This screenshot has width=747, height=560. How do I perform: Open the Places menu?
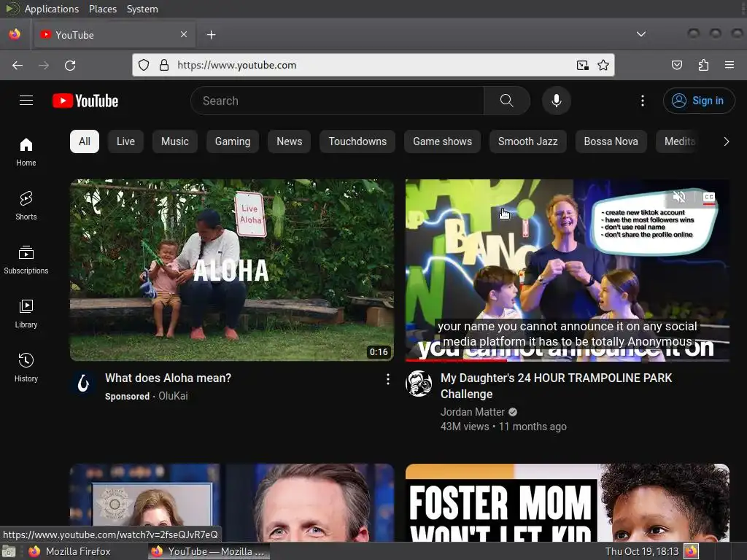click(103, 9)
